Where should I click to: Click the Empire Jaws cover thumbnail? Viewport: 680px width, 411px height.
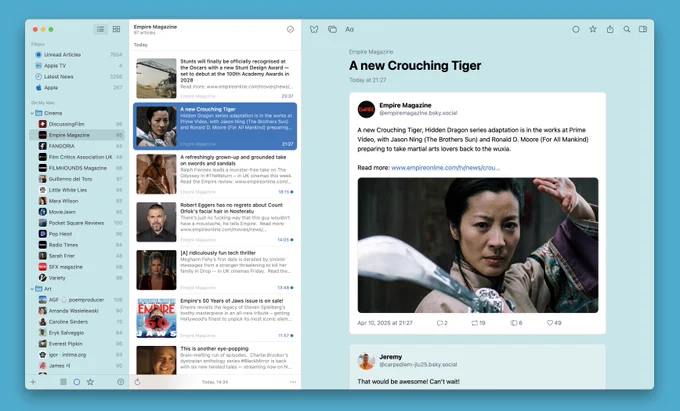pos(157,318)
